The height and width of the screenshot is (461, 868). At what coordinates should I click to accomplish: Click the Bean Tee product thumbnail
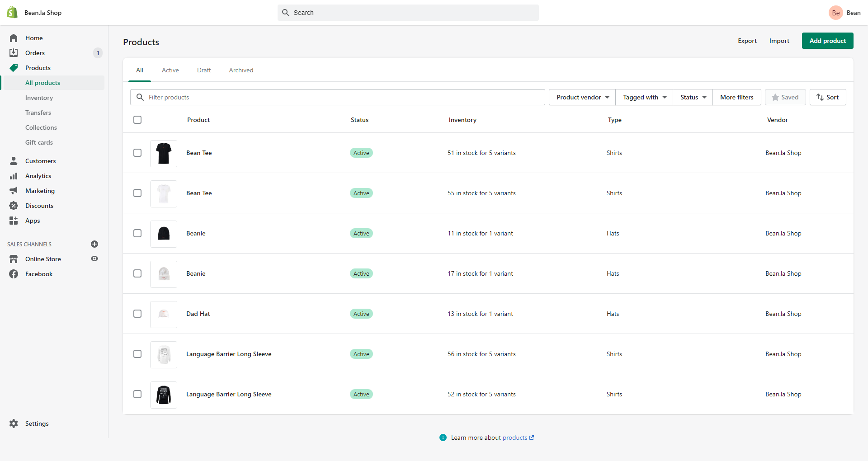[163, 153]
